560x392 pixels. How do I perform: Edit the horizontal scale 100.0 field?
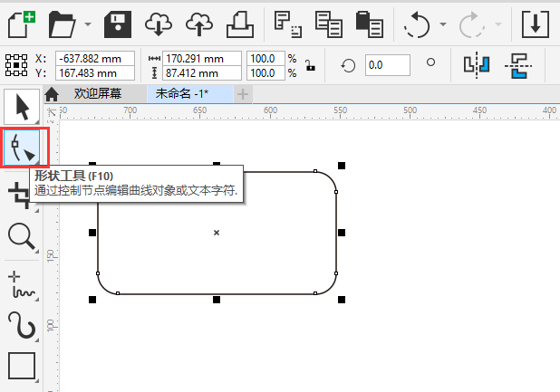pyautogui.click(x=266, y=59)
